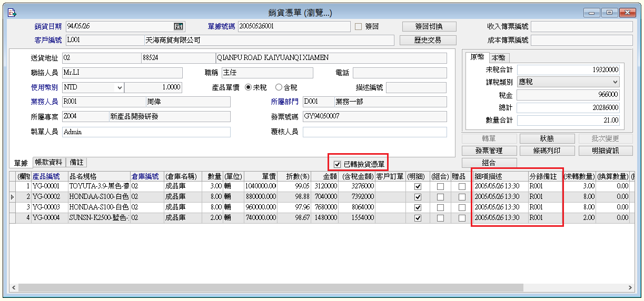Screen dimensions: 644x301
Task: Open the 課稅類別 dropdown
Action: coord(615,82)
